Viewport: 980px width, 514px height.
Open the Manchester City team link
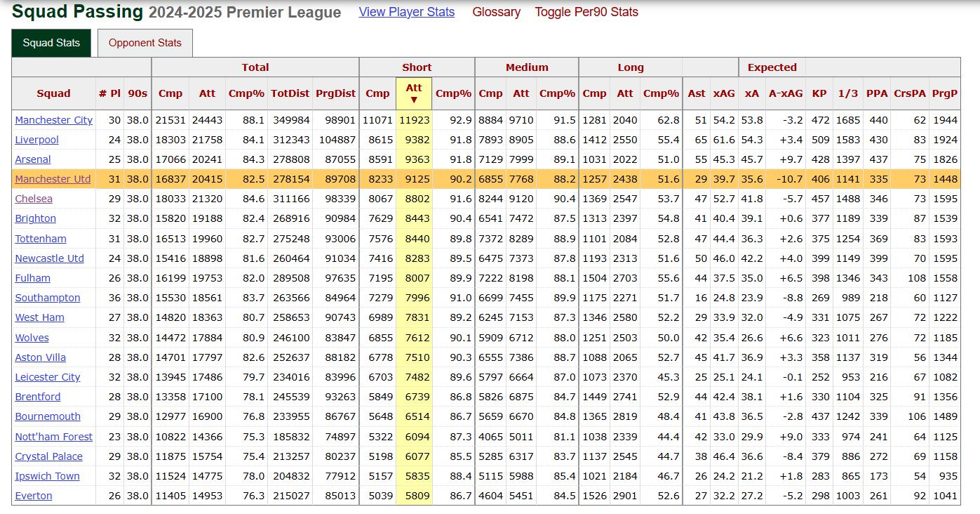[54, 120]
